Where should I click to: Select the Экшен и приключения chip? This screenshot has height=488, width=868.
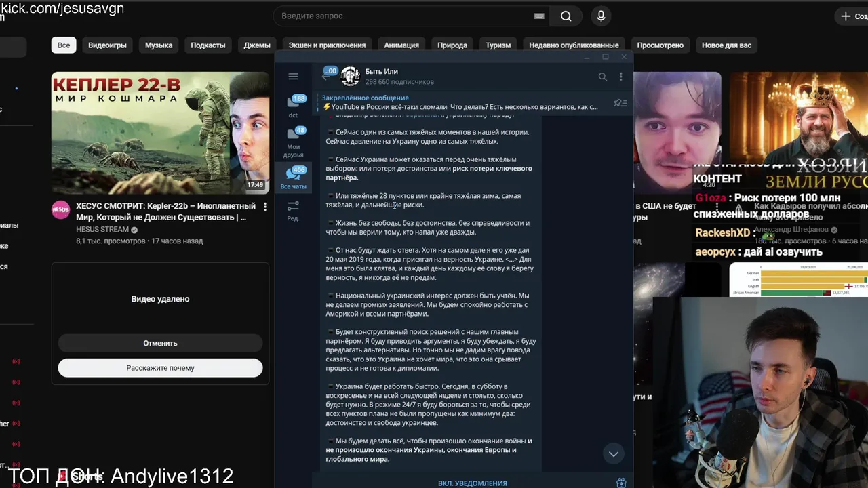327,45
